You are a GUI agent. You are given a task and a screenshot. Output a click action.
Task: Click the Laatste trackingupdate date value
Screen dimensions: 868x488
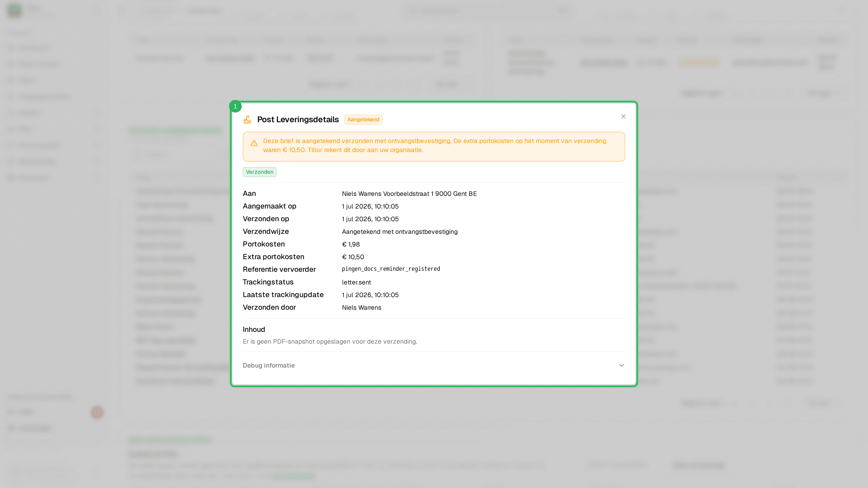tap(370, 295)
